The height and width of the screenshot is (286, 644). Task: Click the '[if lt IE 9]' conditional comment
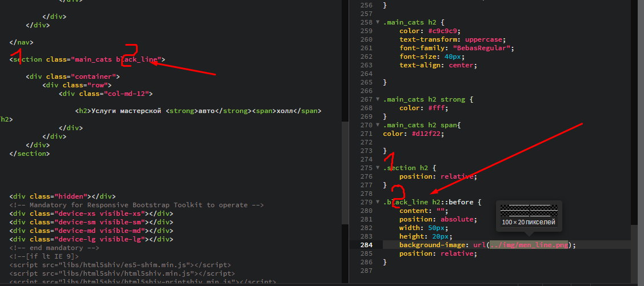pos(44,256)
